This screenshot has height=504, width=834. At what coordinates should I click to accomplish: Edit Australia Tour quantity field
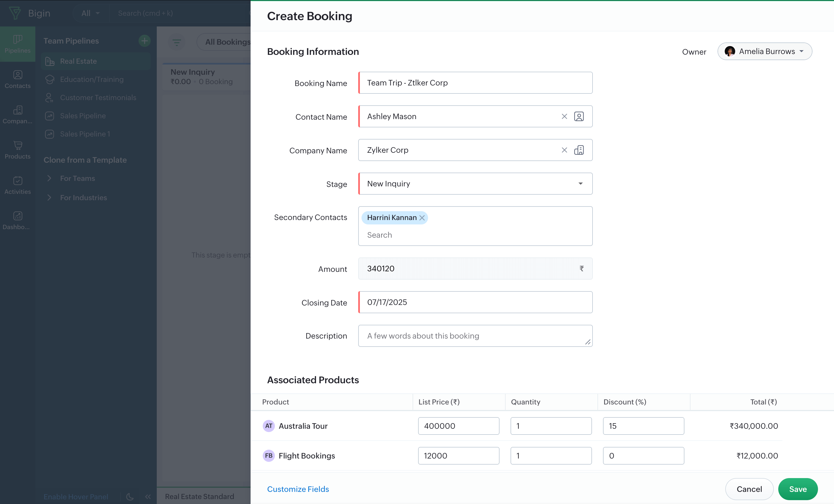click(551, 426)
